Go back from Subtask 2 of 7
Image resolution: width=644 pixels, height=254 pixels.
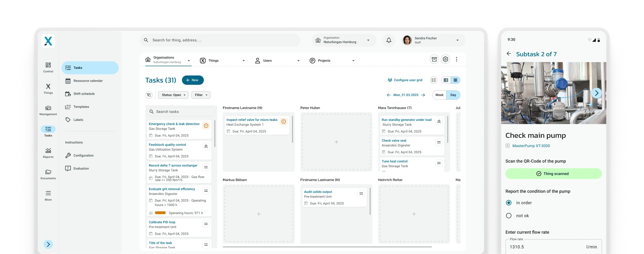pos(509,54)
